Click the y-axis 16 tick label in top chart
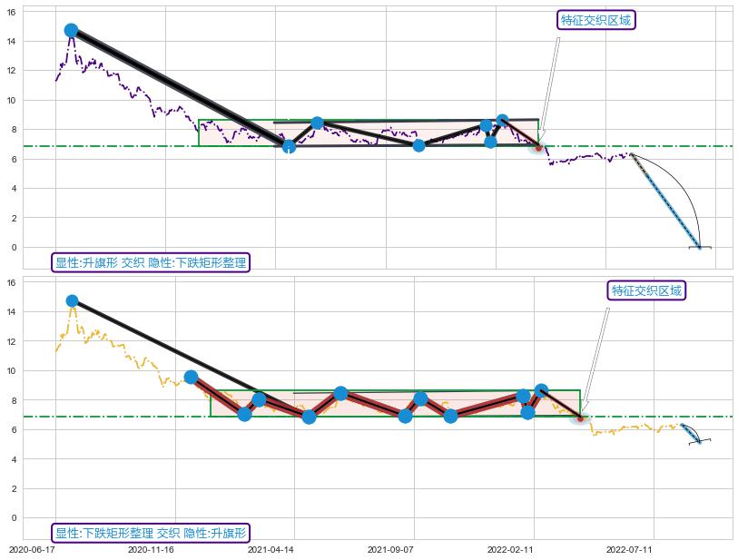This screenshot has height=560, width=738. [13, 12]
